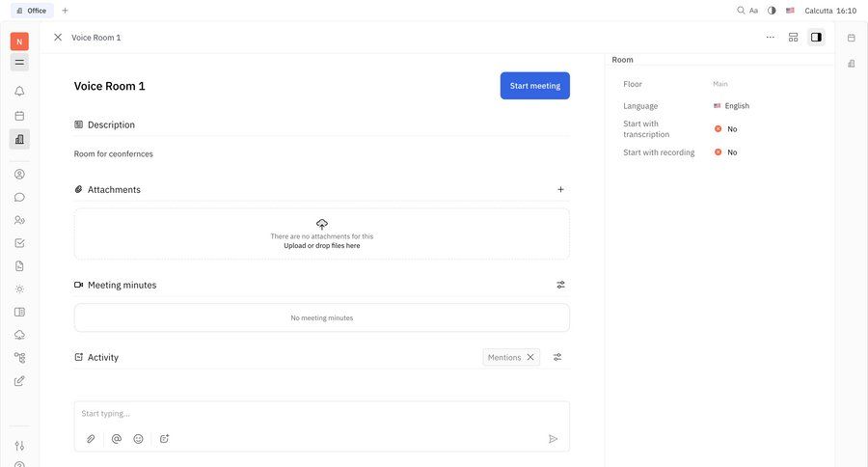The width and height of the screenshot is (868, 467).
Task: Change the Language value English
Action: [731, 106]
